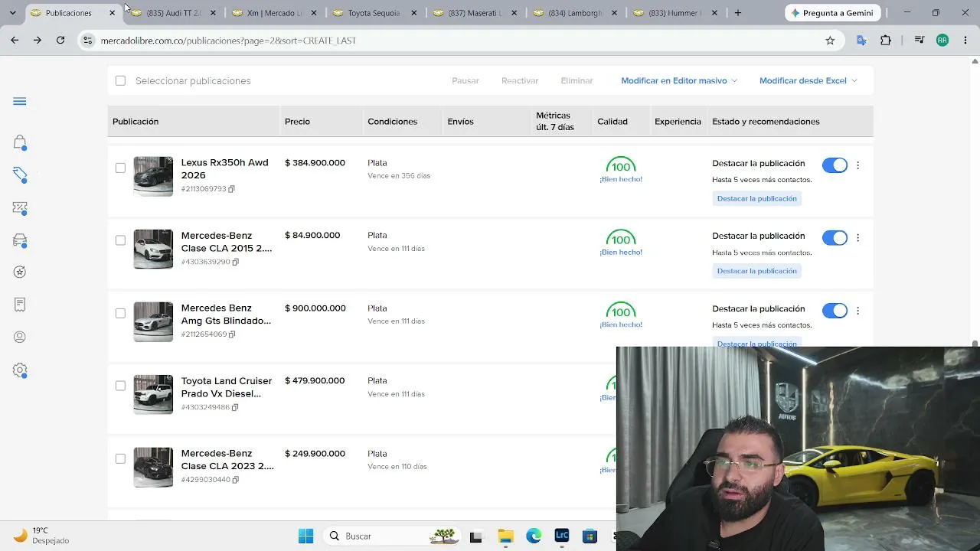Go back to the previous page
This screenshot has height=551, width=980.
[15, 41]
